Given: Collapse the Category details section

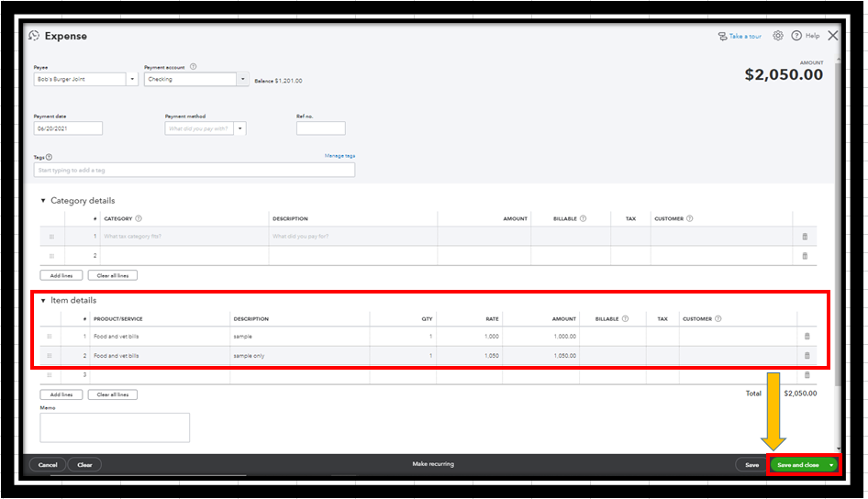Looking at the screenshot, I should 43,201.
